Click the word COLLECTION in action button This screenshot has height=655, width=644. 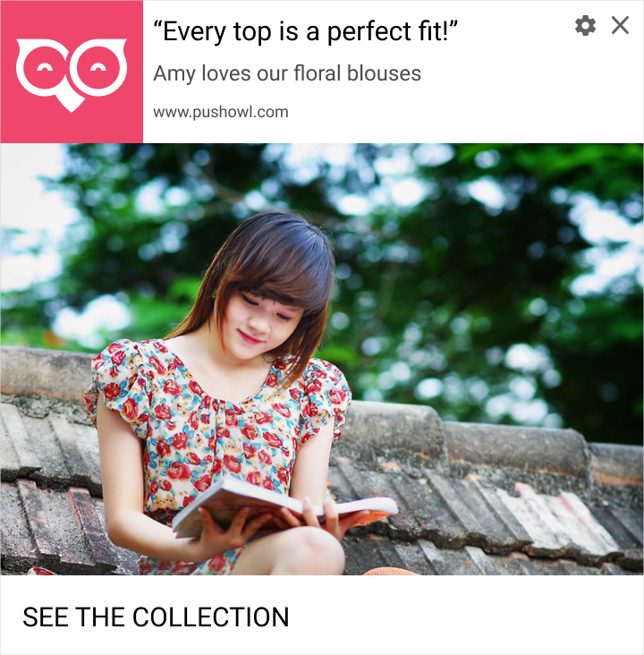click(x=211, y=617)
